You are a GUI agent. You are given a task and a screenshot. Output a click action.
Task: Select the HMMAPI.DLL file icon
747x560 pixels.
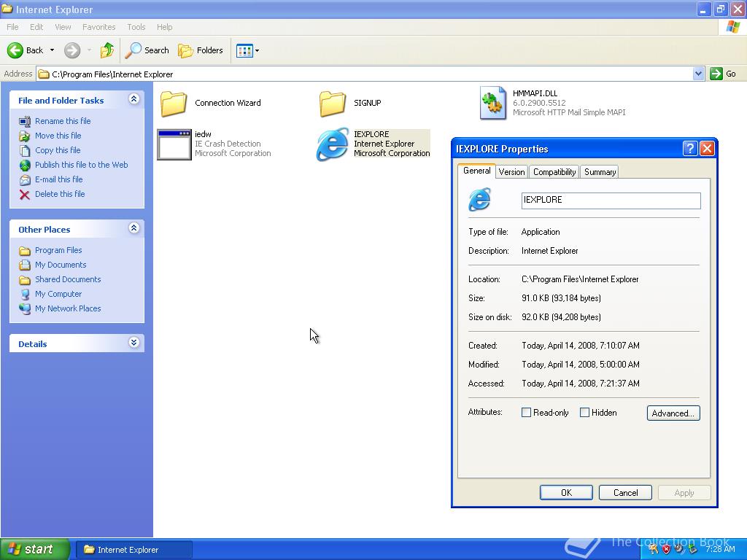click(493, 103)
